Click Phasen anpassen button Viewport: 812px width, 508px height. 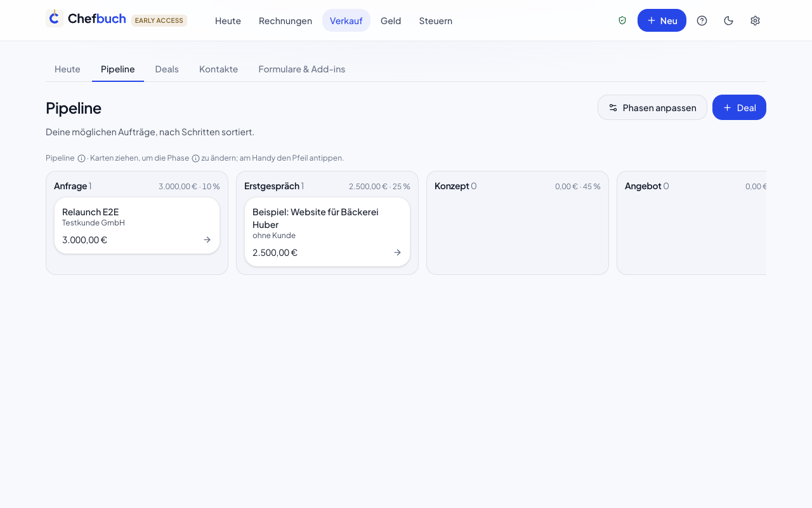pyautogui.click(x=652, y=107)
